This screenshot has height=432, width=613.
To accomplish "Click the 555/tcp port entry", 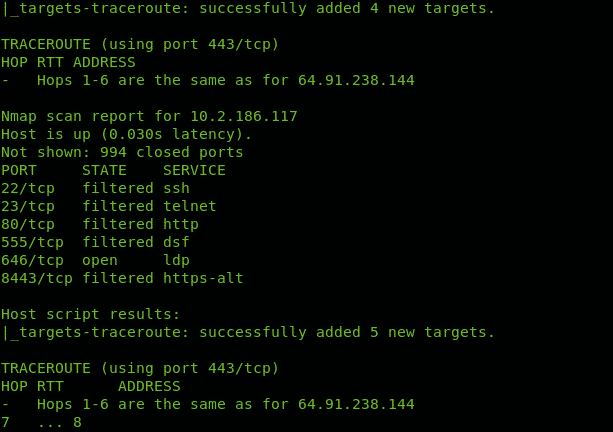I will coord(32,243).
